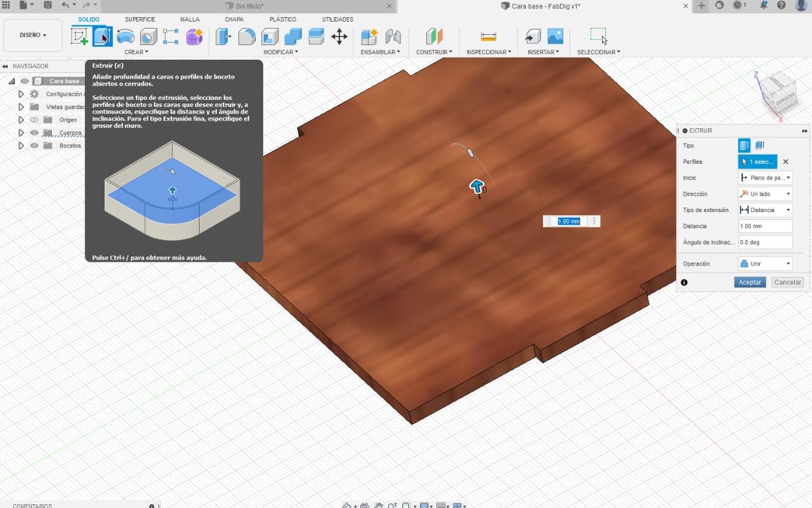Toggle visibility of the Origen folder
This screenshot has height=508, width=812.
(34, 120)
